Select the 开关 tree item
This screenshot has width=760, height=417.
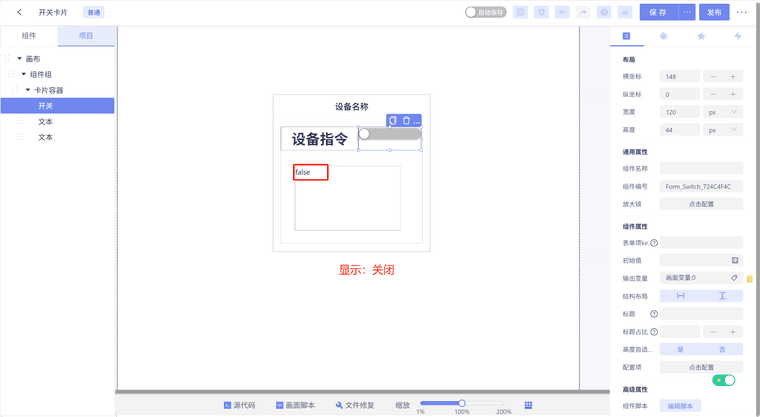click(x=58, y=105)
